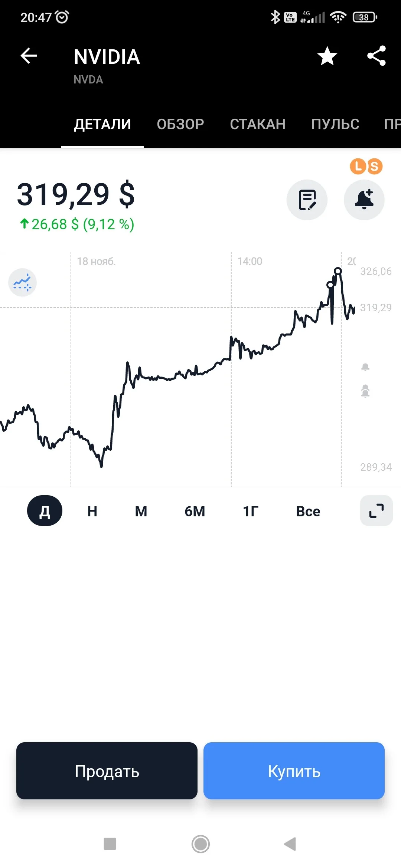Toggle the favorite star for NVIDIA
Image resolution: width=401 pixels, height=868 pixels.
[x=327, y=56]
